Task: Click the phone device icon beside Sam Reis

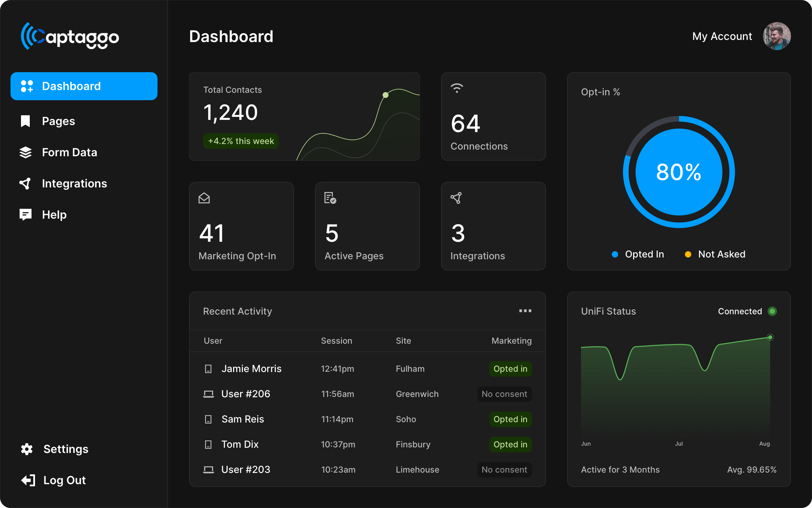Action: pyautogui.click(x=208, y=419)
